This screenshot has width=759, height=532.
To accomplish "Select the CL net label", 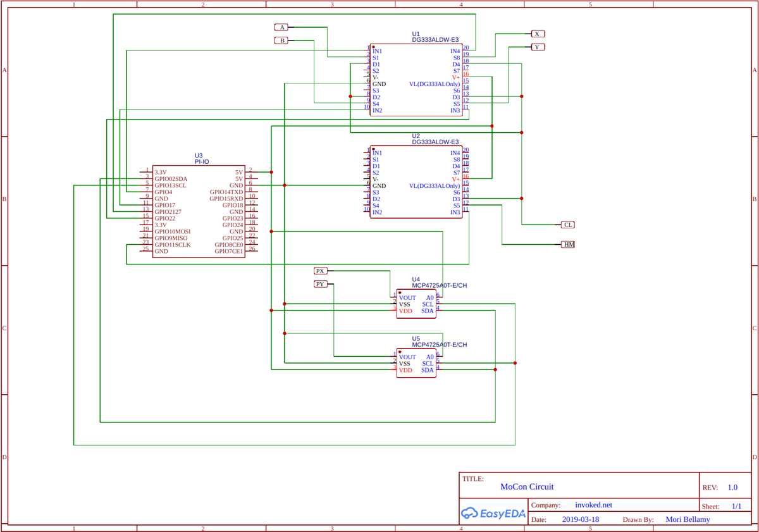I will pyautogui.click(x=568, y=225).
